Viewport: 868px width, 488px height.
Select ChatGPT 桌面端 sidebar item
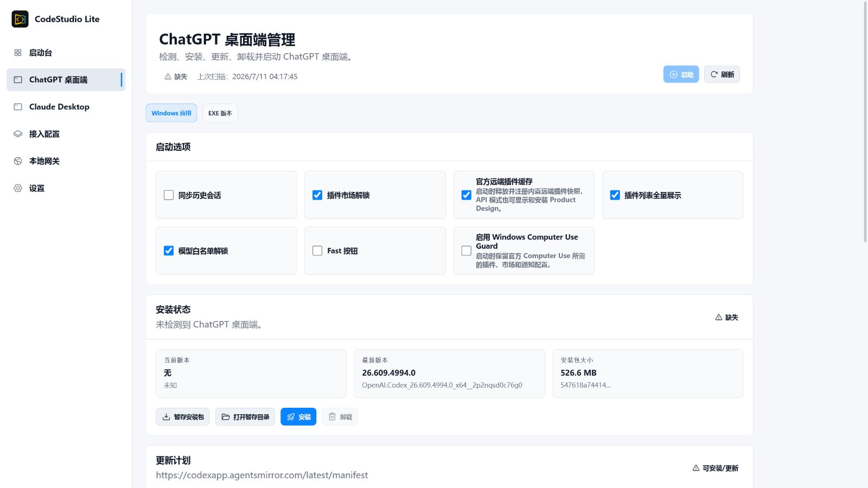pos(66,80)
